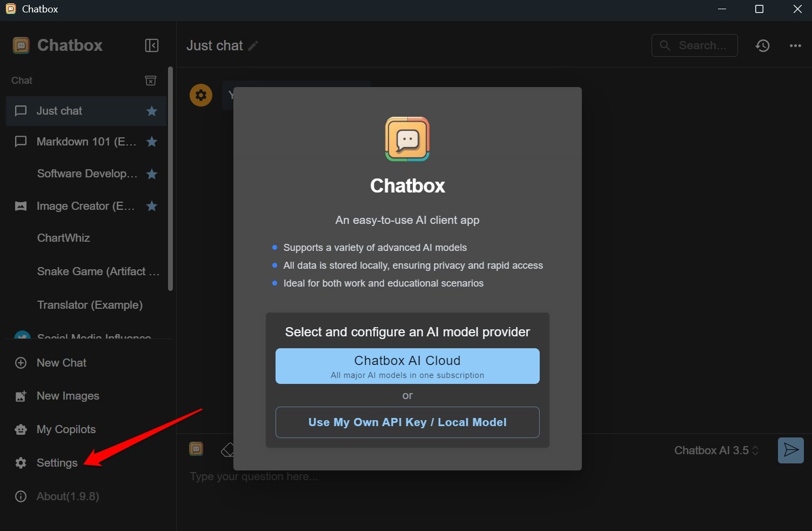Collapse the sidebar with the panel icon

pyautogui.click(x=152, y=45)
